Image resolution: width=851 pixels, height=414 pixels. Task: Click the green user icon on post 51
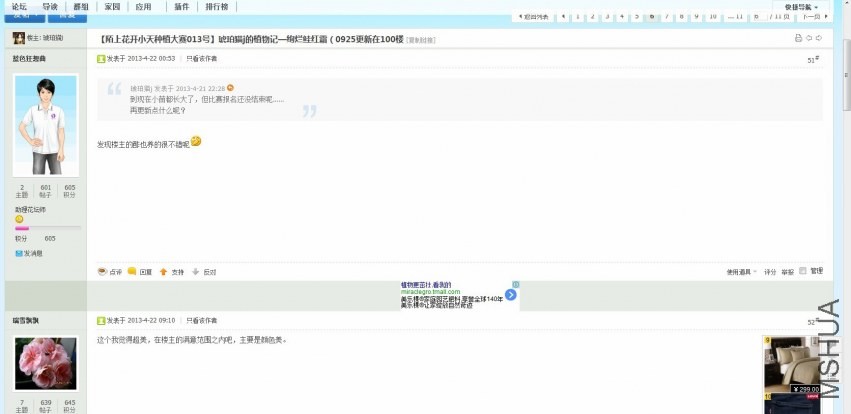pos(101,59)
